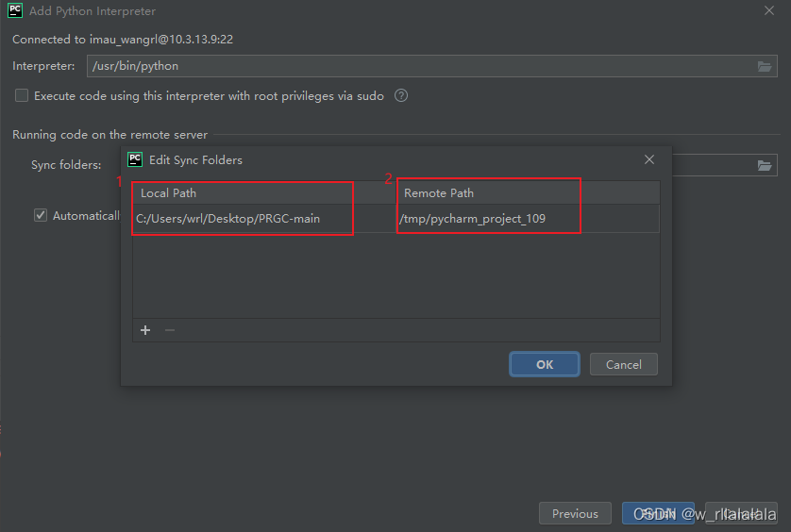Remove the selected mapping with minus icon
Image resolution: width=791 pixels, height=532 pixels.
point(170,330)
